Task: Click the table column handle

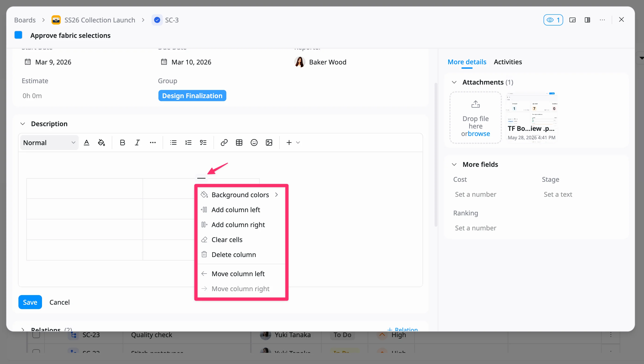Action: pos(201,178)
